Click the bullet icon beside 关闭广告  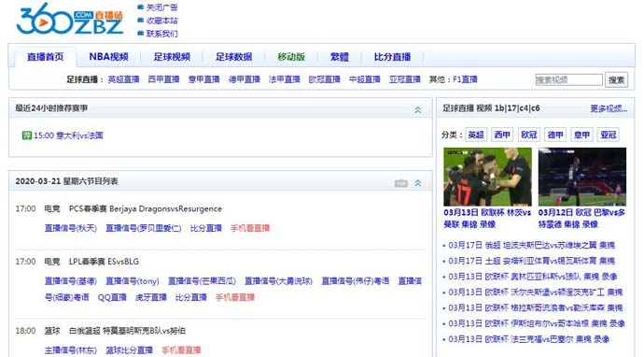[x=140, y=7]
